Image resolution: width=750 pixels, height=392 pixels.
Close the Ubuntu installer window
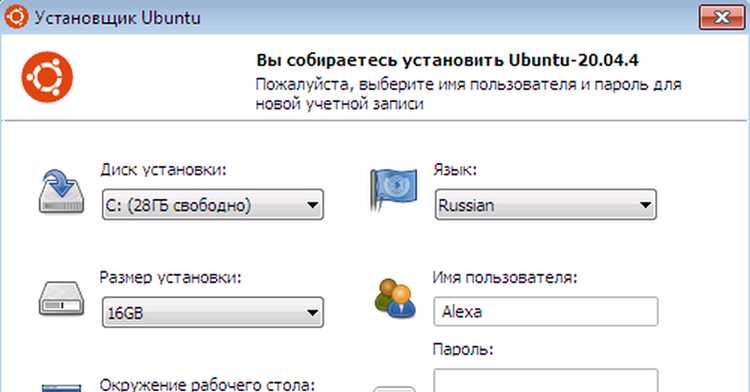click(722, 18)
